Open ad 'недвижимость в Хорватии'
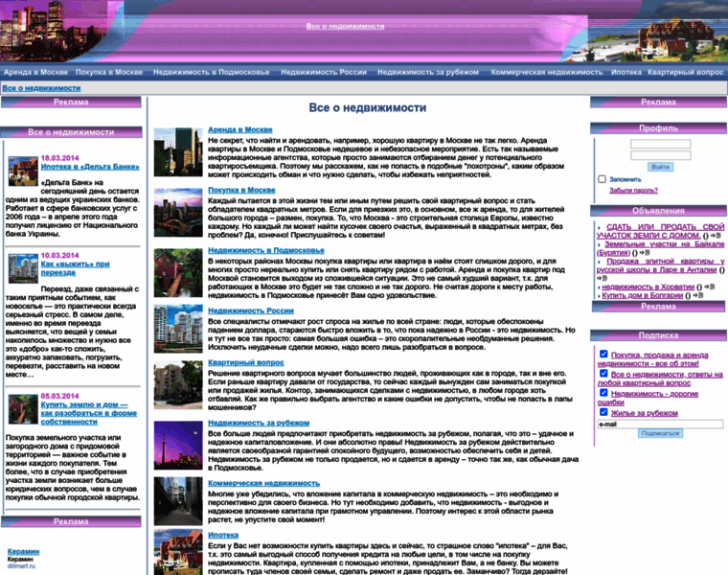The image size is (728, 575). coord(648,287)
